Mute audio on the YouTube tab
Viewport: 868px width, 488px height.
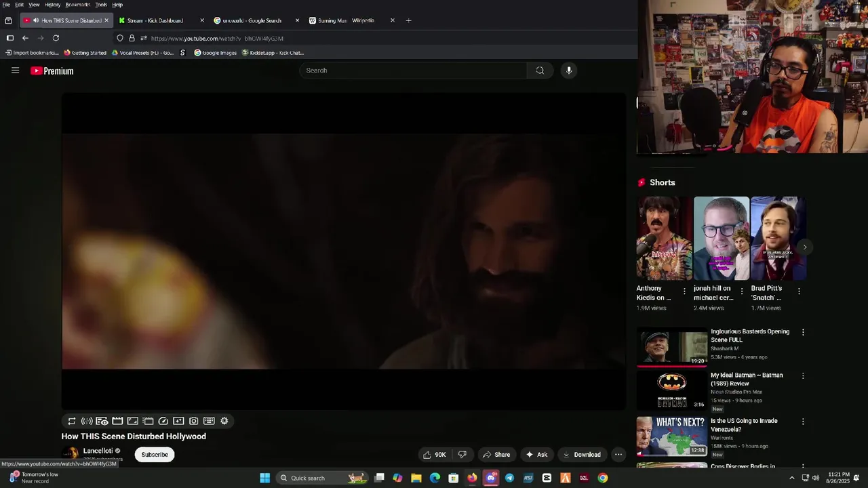click(35, 20)
